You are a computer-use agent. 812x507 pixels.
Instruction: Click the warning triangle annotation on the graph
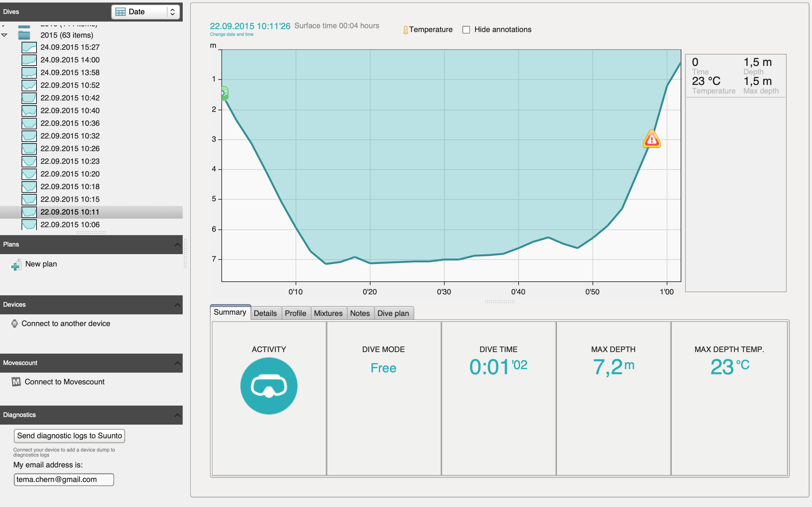[x=652, y=139]
